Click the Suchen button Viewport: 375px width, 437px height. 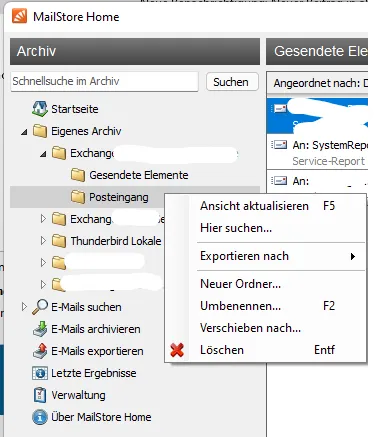click(x=232, y=82)
